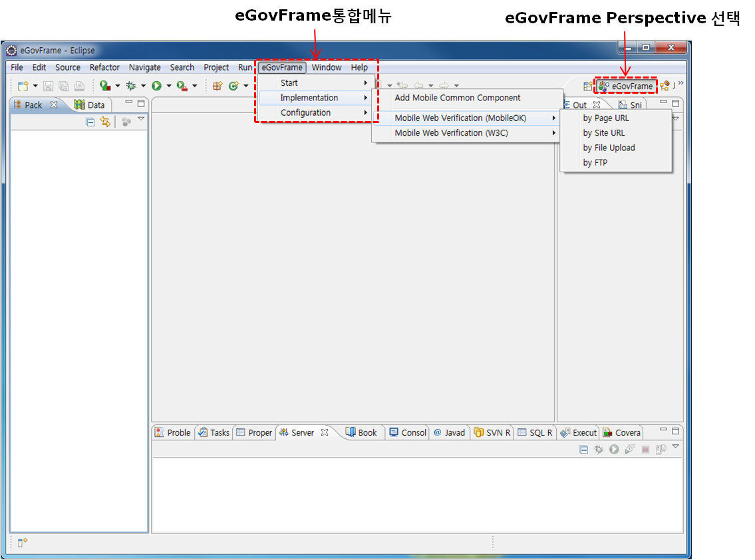Open the Window menu
This screenshot has height=560, width=755.
[x=327, y=67]
